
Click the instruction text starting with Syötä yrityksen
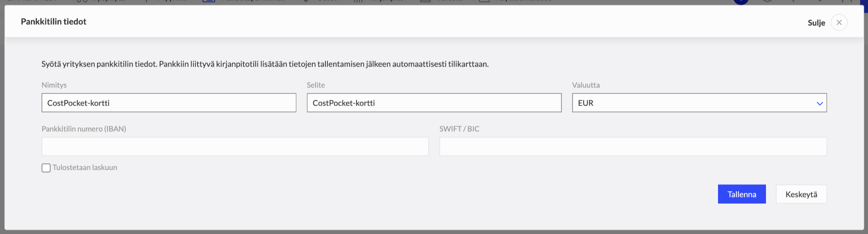[265, 64]
